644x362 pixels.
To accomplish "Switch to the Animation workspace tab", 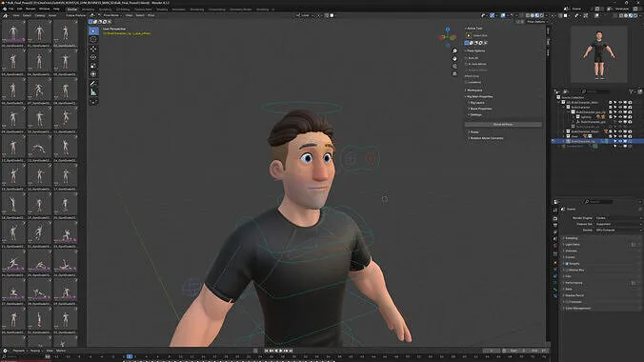I will tap(179, 9).
